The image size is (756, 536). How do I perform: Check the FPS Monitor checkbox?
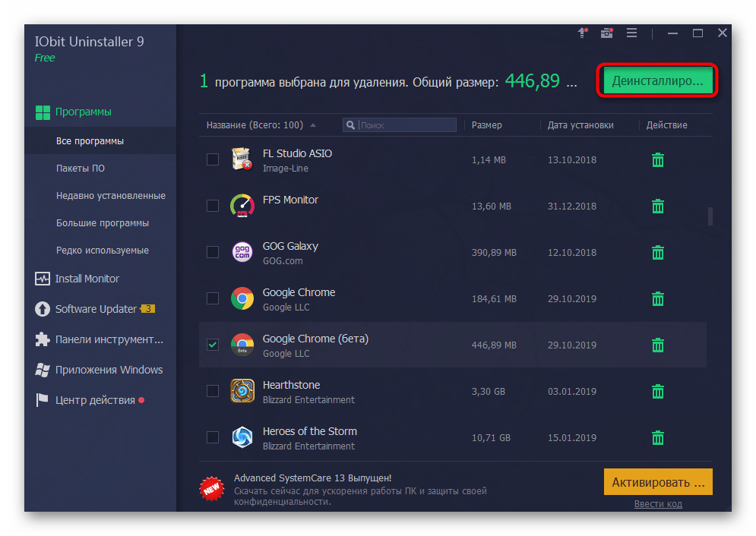click(213, 206)
